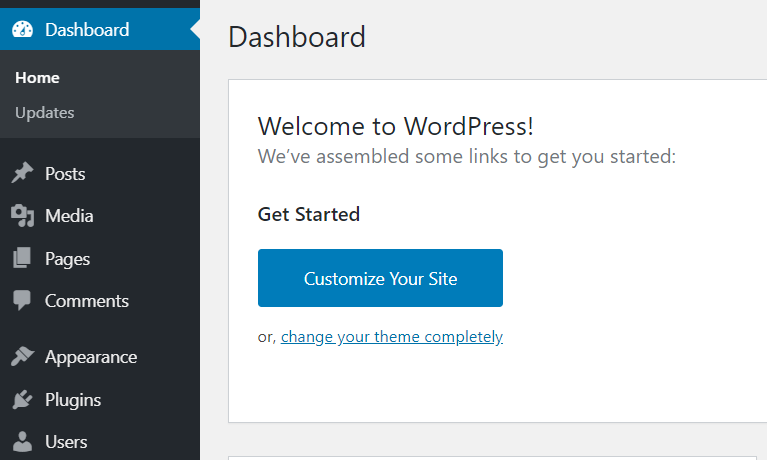Open the Plugins menu label
Viewport: 767px width, 460px height.
coord(73,400)
